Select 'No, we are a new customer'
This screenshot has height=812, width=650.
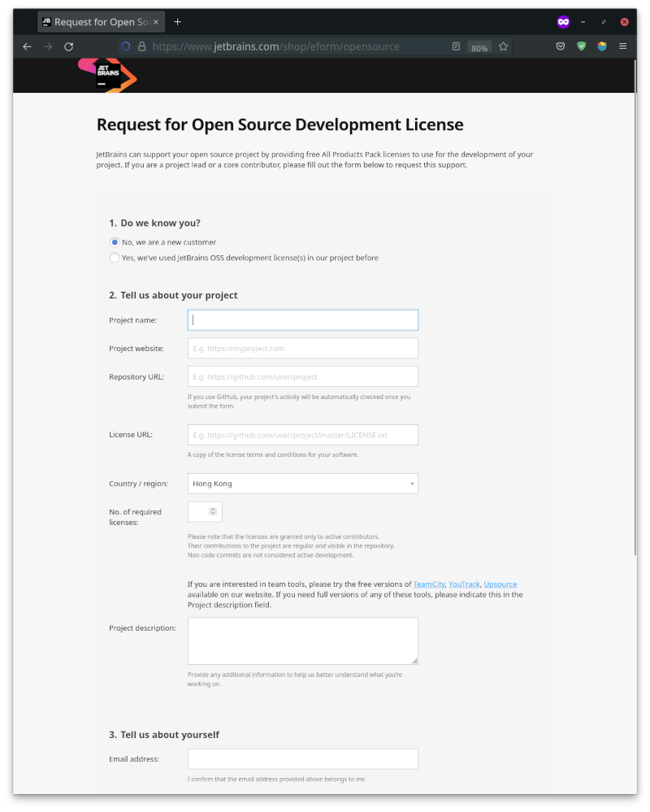pyautogui.click(x=115, y=241)
